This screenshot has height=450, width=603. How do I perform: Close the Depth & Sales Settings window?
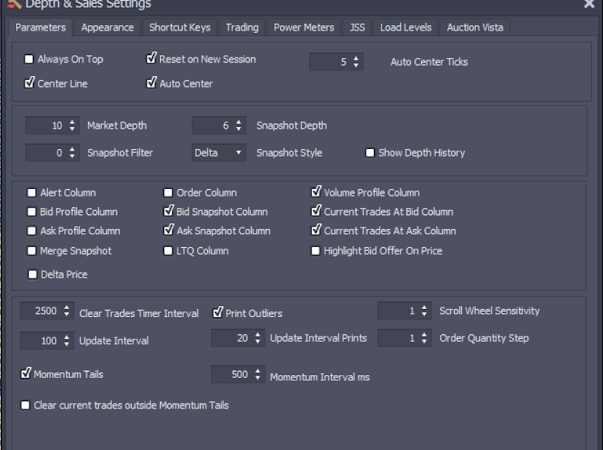589,5
